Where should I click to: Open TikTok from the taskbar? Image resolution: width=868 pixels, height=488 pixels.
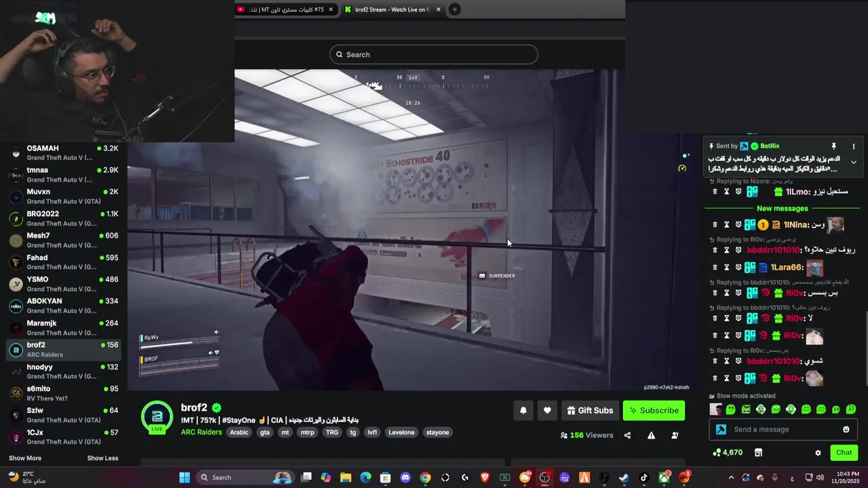point(644,478)
